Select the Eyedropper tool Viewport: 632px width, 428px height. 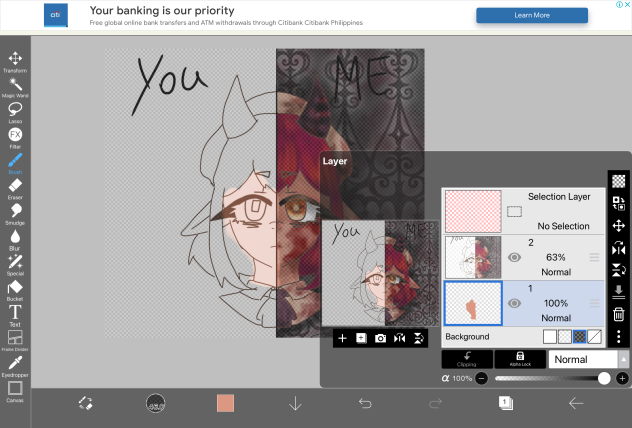[15, 364]
